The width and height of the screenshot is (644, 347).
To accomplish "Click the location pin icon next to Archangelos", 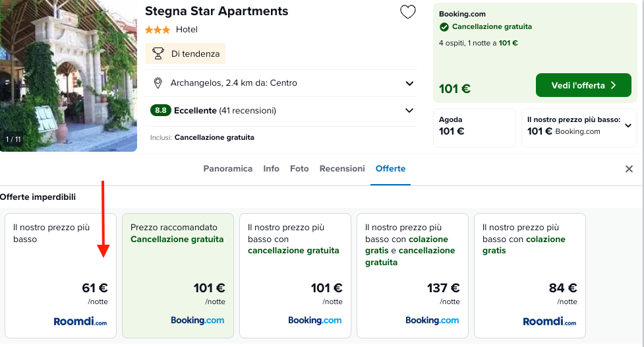I will tap(158, 83).
